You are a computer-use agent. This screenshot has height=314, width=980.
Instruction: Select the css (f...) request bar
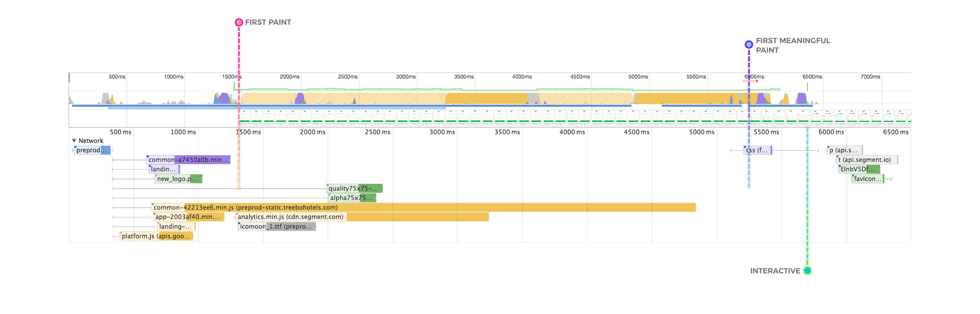click(x=758, y=150)
